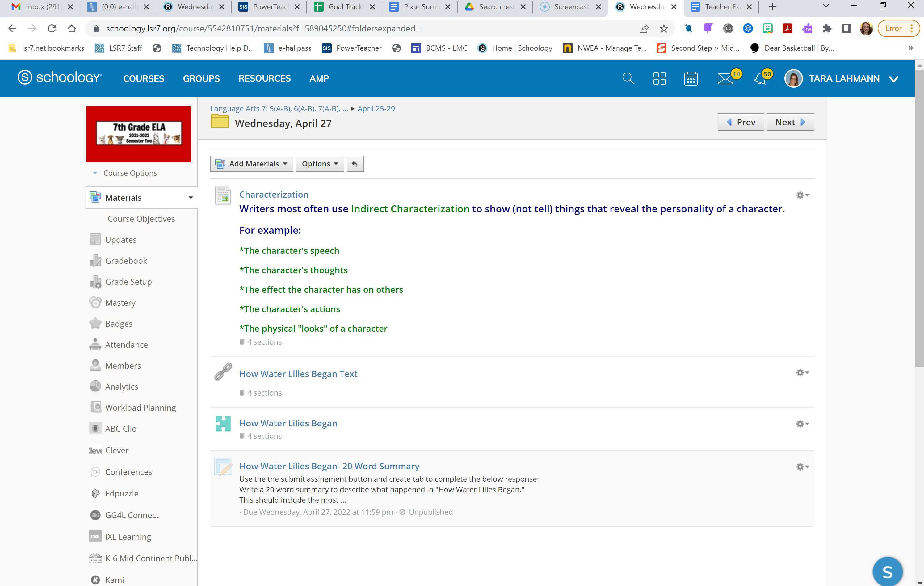924x586 pixels.
Task: Bookmark this page with the star icon
Action: (663, 28)
